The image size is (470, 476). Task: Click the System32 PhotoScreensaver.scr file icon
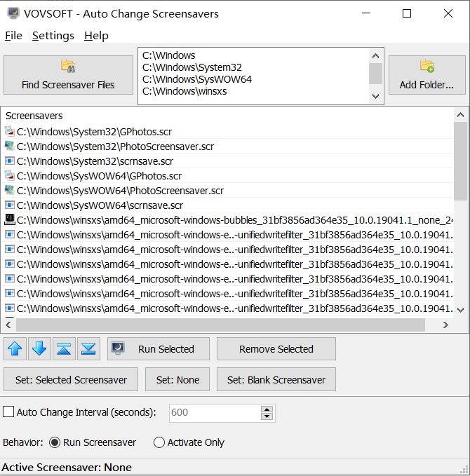[x=9, y=147]
